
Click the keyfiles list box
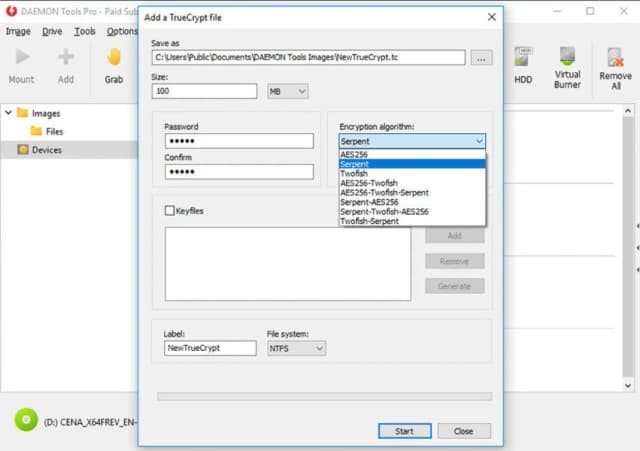click(288, 264)
